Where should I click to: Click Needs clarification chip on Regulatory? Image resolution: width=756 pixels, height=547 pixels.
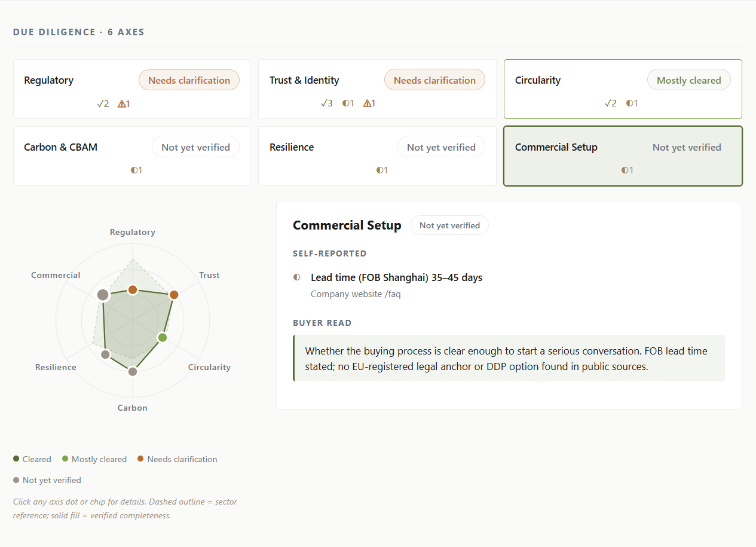(x=189, y=80)
